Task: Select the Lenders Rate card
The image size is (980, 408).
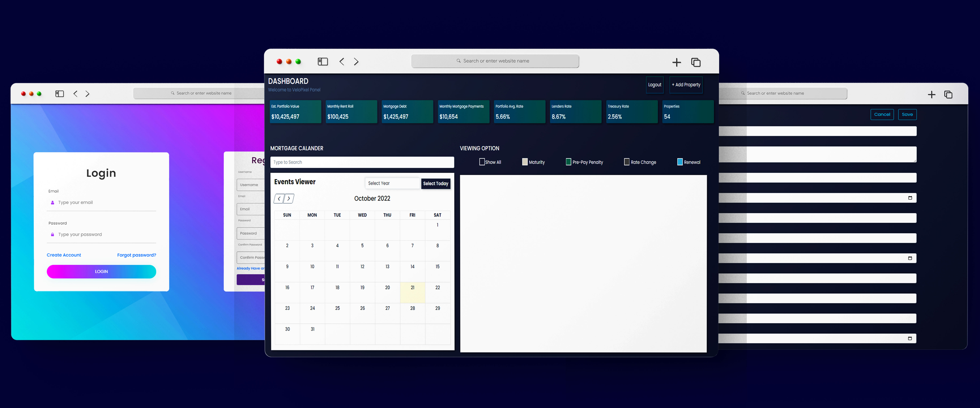Action: (576, 111)
